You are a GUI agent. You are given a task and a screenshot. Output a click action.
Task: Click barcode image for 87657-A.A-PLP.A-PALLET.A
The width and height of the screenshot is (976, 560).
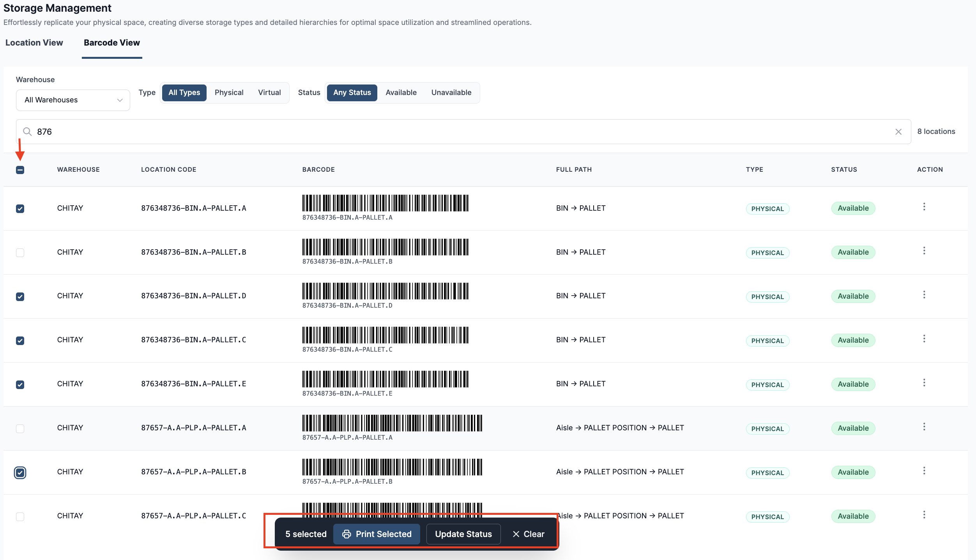pos(392,423)
